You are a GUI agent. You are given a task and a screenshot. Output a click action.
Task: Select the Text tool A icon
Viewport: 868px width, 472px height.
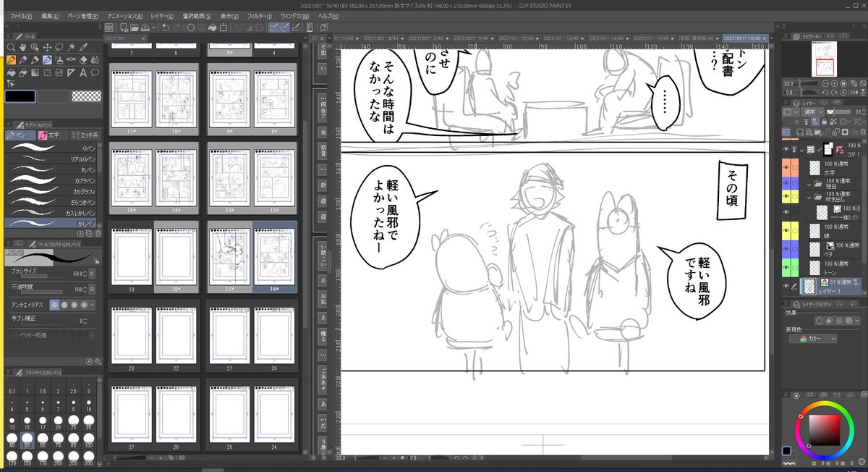83,73
